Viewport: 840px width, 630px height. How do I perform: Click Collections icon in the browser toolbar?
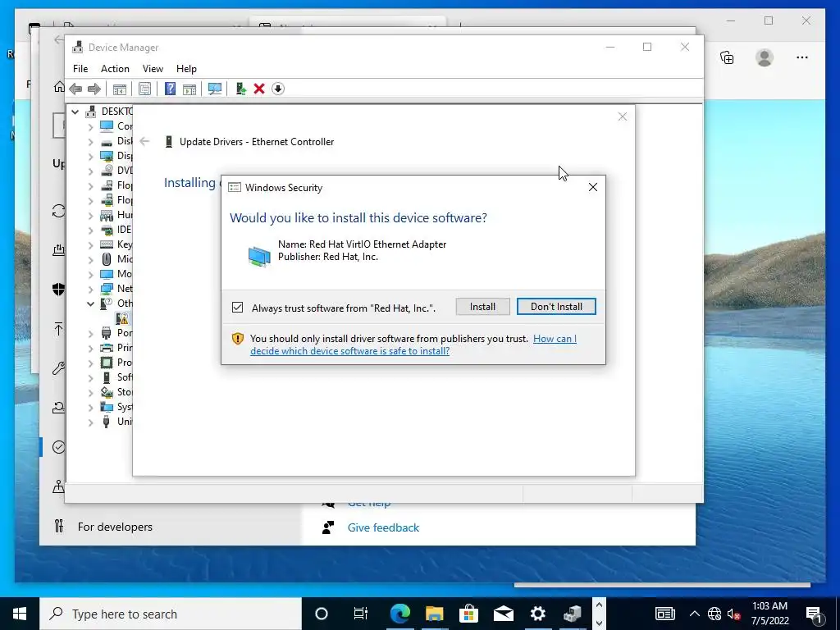(727, 57)
